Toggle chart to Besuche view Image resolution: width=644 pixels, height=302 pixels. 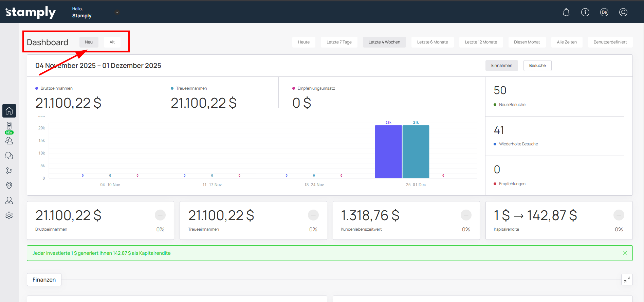point(537,66)
